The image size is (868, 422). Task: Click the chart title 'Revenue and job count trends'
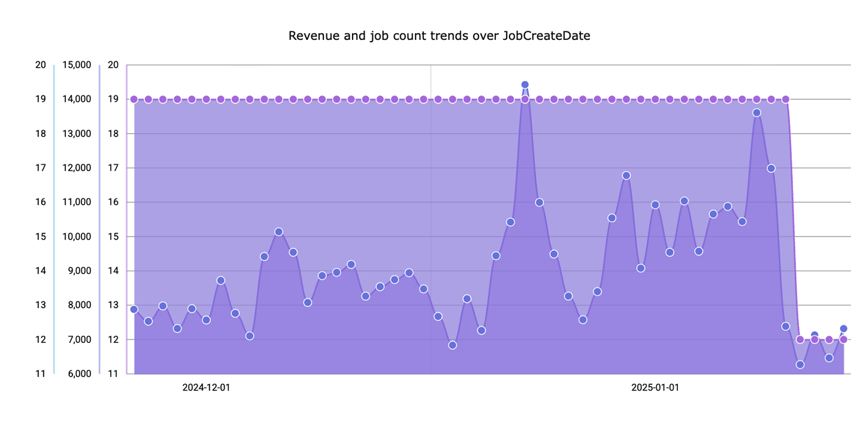[x=439, y=36]
